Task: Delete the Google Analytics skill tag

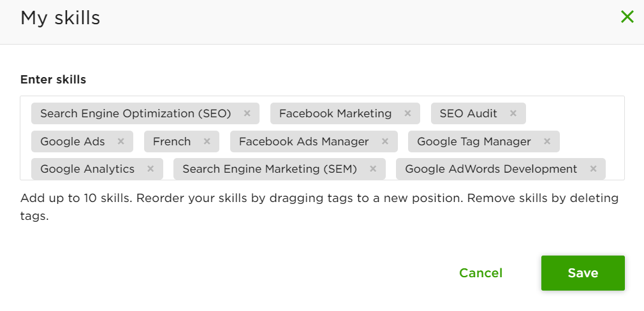Action: [x=150, y=169]
